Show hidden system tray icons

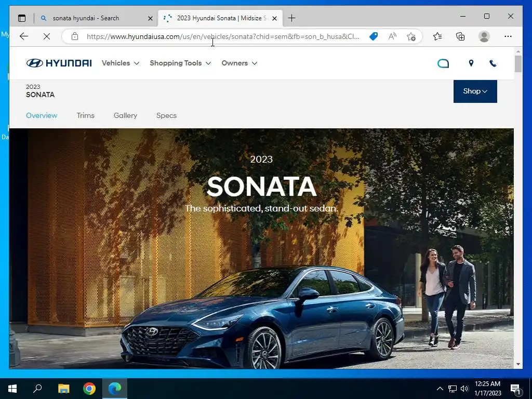[440, 389]
